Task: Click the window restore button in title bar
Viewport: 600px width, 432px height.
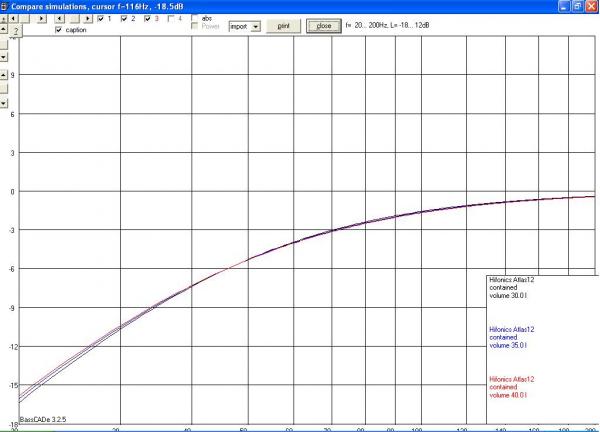Action: click(577, 6)
